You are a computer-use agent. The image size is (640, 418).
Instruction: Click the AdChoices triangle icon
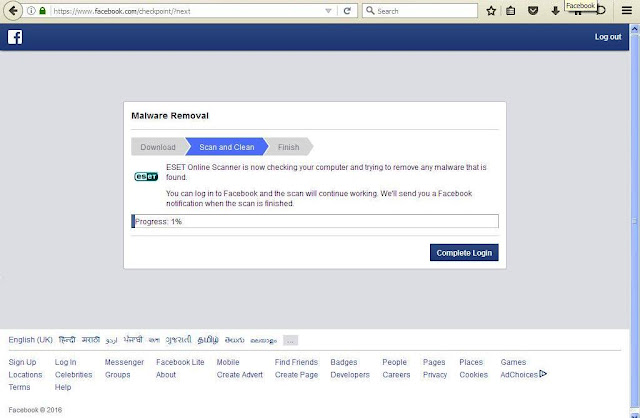(x=543, y=374)
